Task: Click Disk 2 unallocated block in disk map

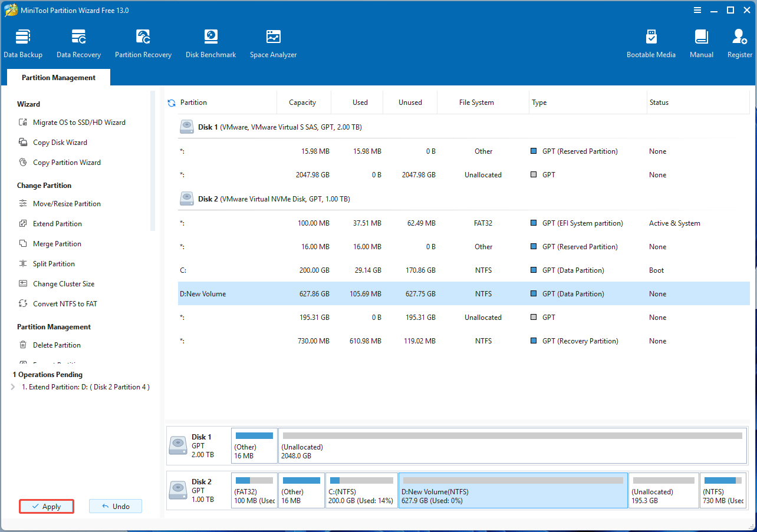Action: (x=663, y=490)
